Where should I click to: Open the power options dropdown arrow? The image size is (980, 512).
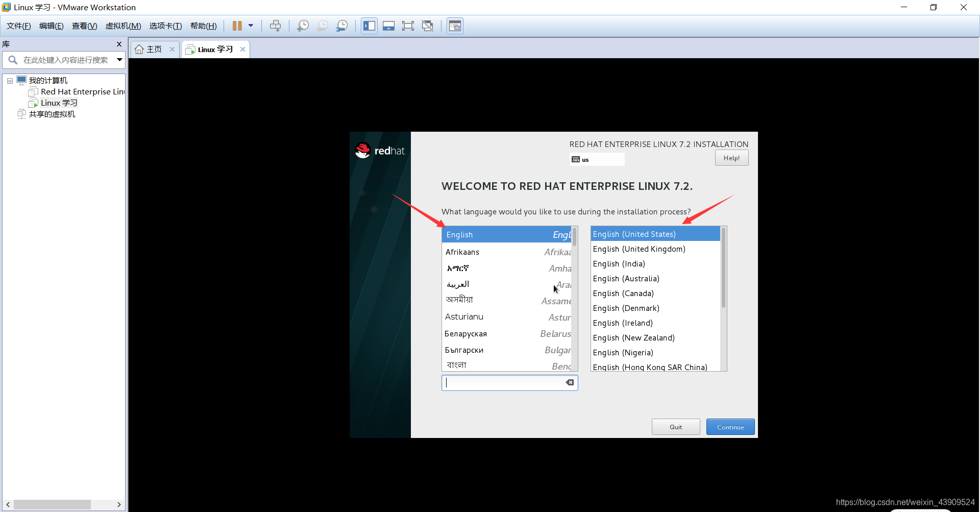[251, 26]
